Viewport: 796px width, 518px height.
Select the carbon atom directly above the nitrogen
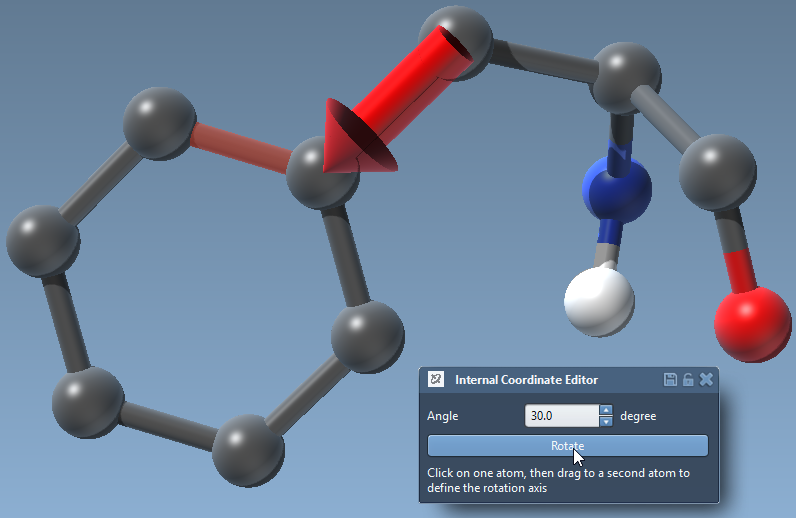[626, 80]
